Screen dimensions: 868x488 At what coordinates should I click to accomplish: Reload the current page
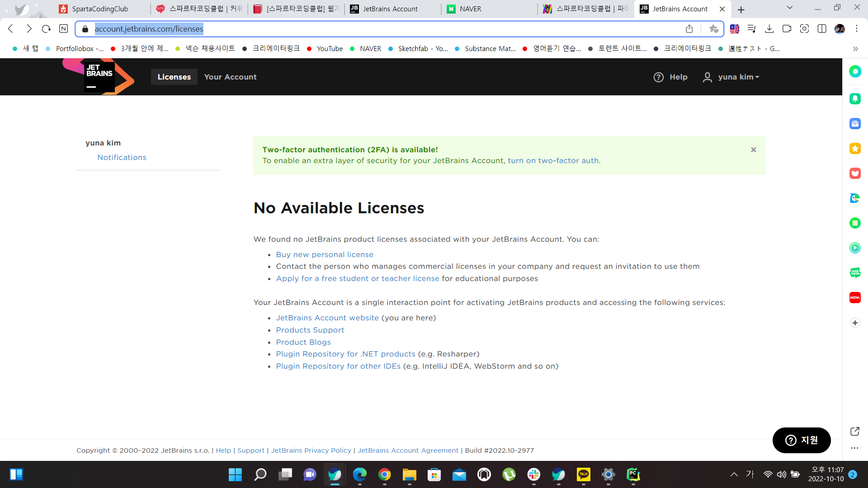click(x=46, y=29)
